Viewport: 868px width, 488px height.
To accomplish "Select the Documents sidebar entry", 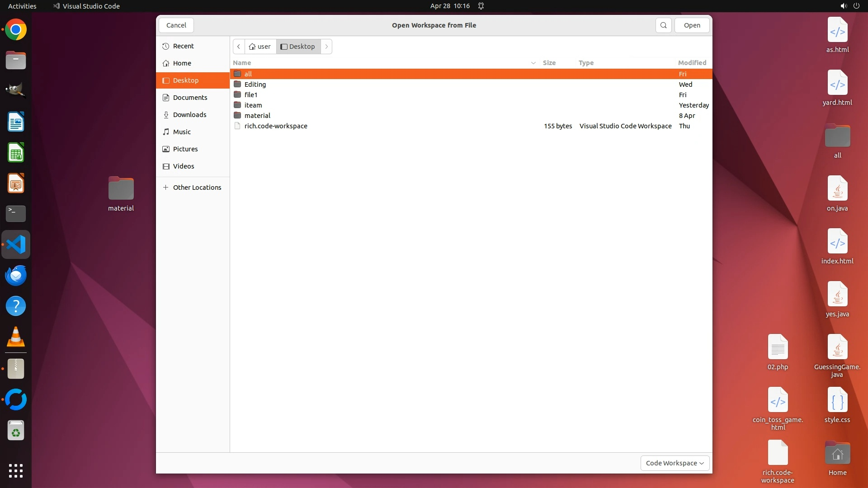I will click(190, 98).
